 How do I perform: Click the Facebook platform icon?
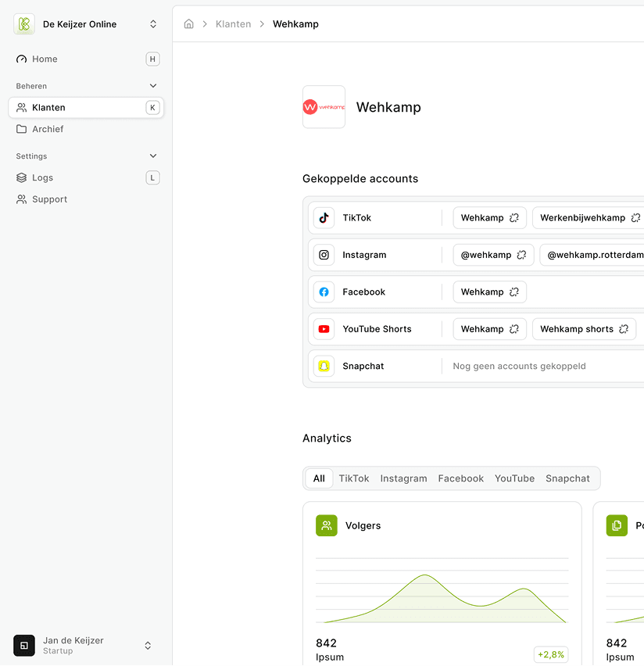[x=324, y=292]
